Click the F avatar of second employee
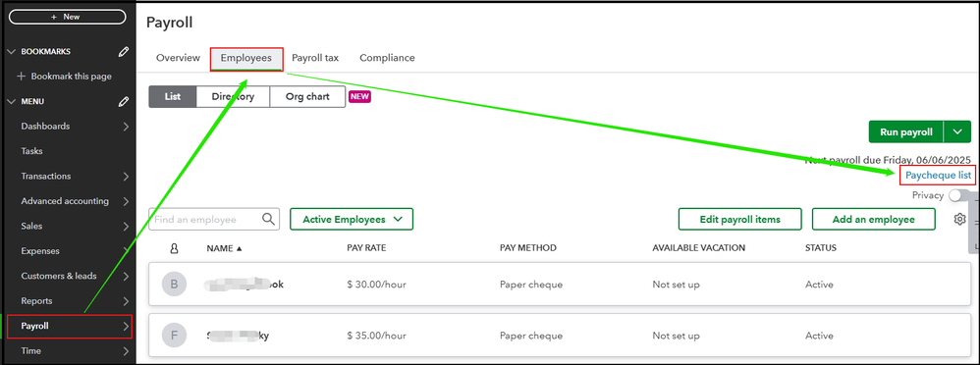The image size is (980, 365). pos(174,336)
